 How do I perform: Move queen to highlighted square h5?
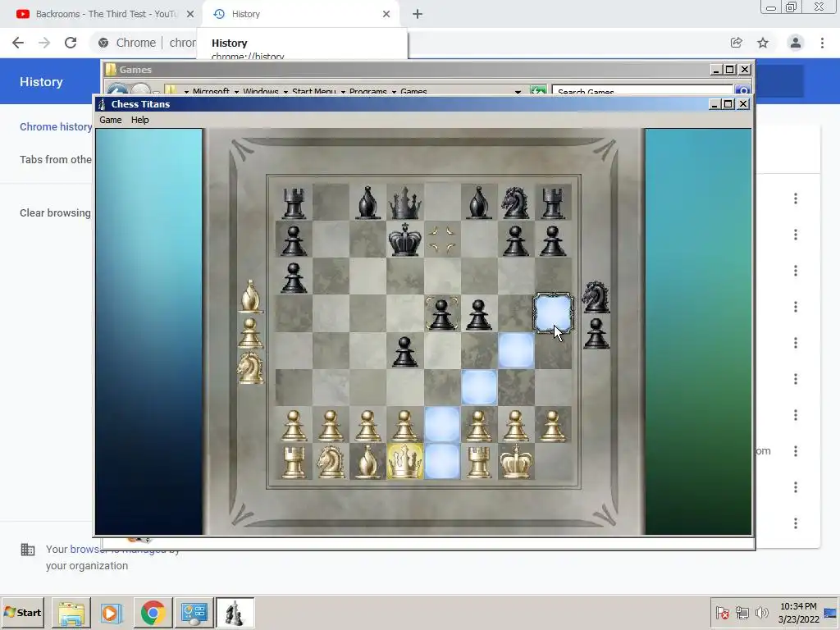pos(553,313)
